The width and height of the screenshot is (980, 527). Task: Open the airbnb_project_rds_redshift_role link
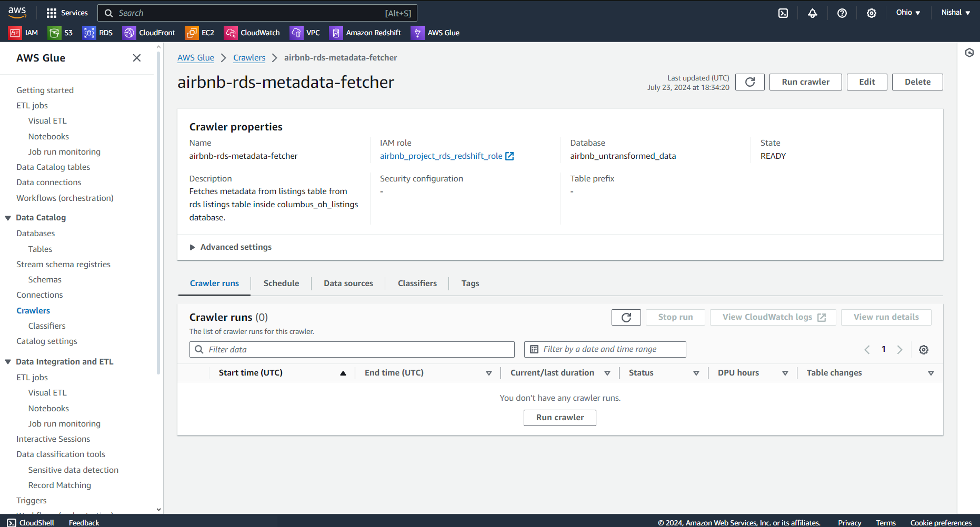coord(441,156)
